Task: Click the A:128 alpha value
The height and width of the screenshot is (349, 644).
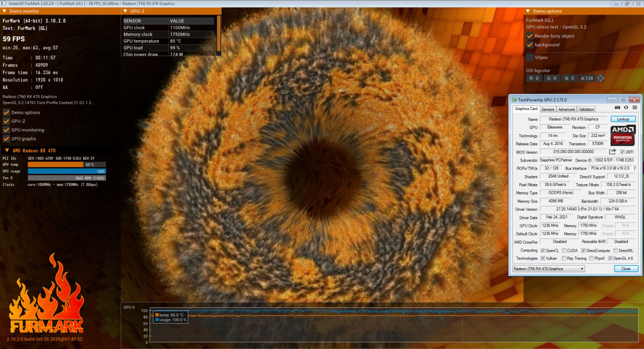Action: 587,78
